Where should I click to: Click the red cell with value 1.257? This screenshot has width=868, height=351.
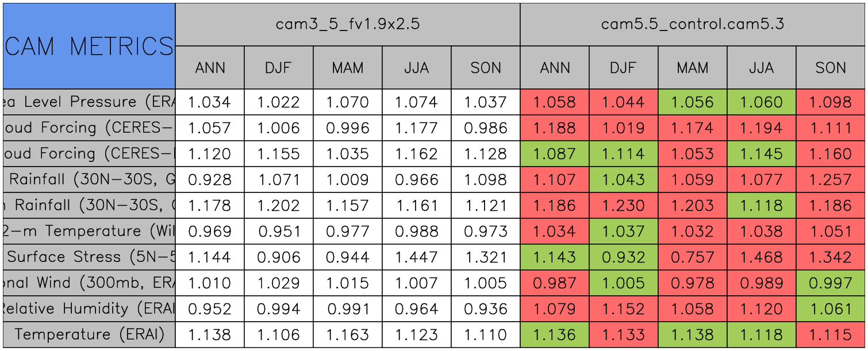coord(831,179)
